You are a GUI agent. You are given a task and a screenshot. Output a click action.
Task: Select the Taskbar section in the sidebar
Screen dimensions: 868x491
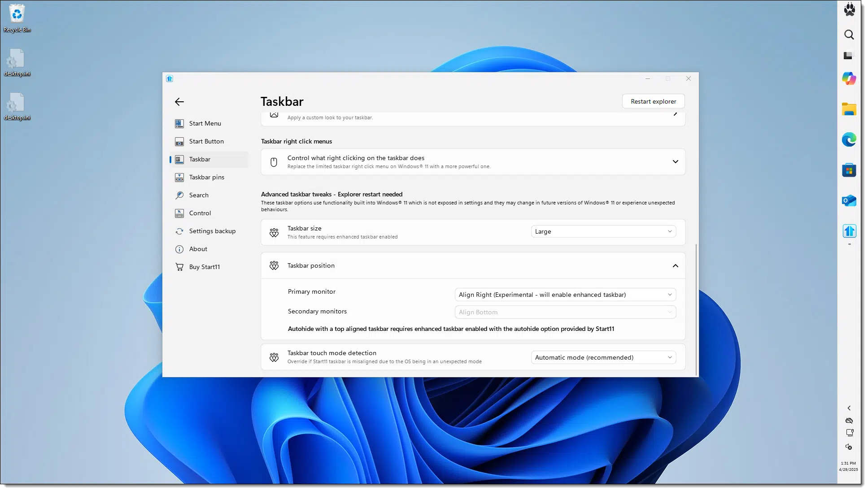(x=209, y=159)
